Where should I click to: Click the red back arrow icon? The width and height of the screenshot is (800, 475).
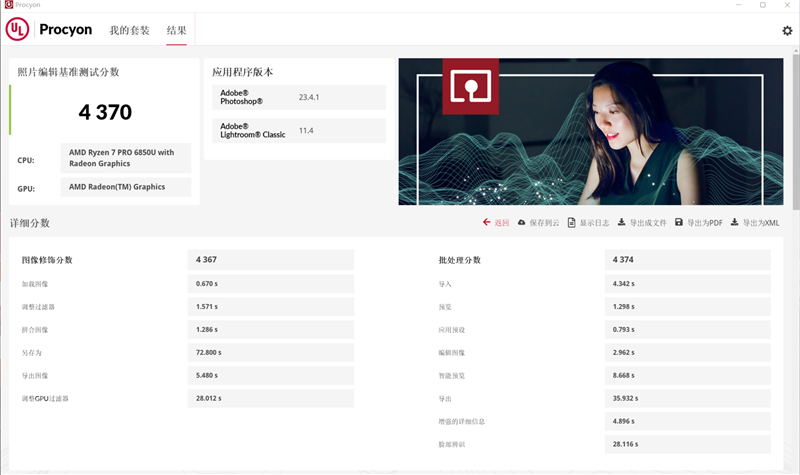[486, 222]
